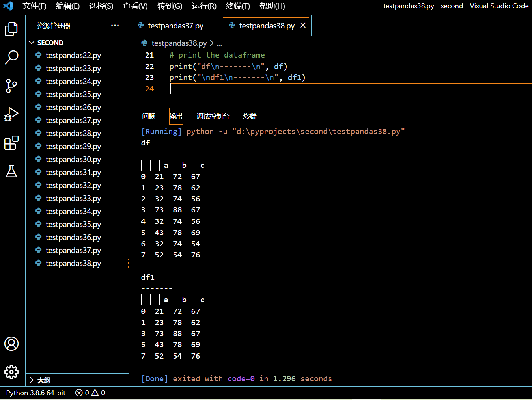Click Python 3.8.6 64-bit interpreter selector
This screenshot has width=532, height=400.
(36, 393)
